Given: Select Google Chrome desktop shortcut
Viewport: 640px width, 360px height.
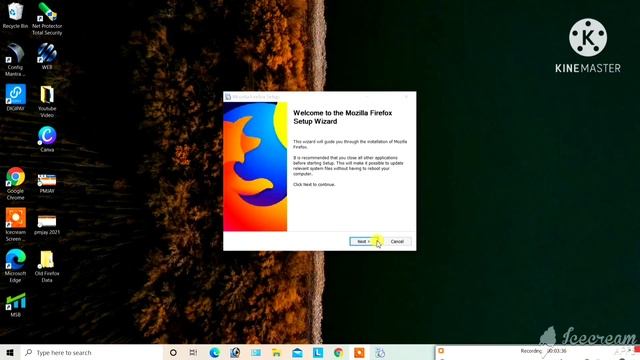Looking at the screenshot, I should tap(15, 183).
